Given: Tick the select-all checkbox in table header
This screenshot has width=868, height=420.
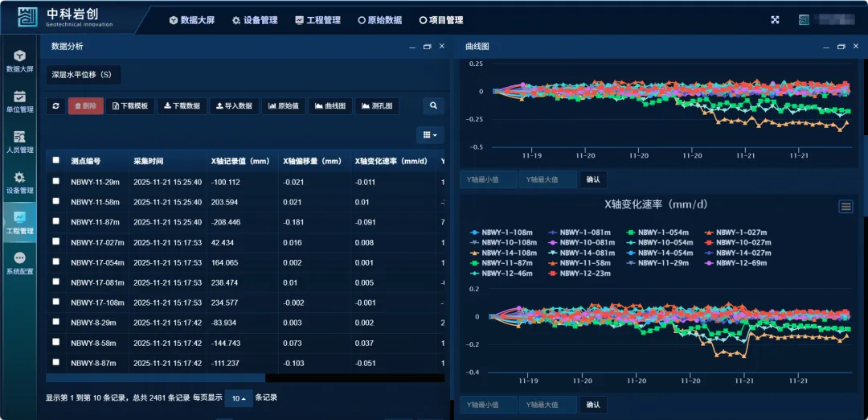Looking at the screenshot, I should [x=55, y=160].
